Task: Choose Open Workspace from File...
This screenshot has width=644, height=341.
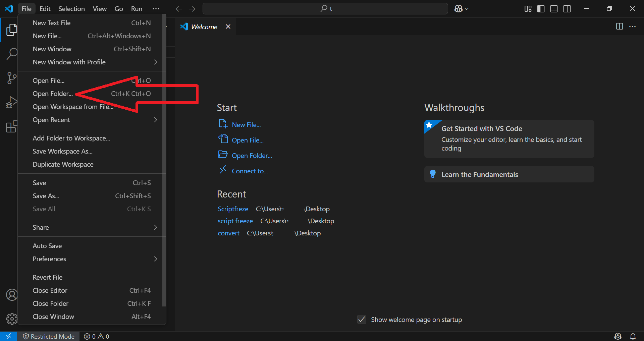Action: tap(92, 107)
